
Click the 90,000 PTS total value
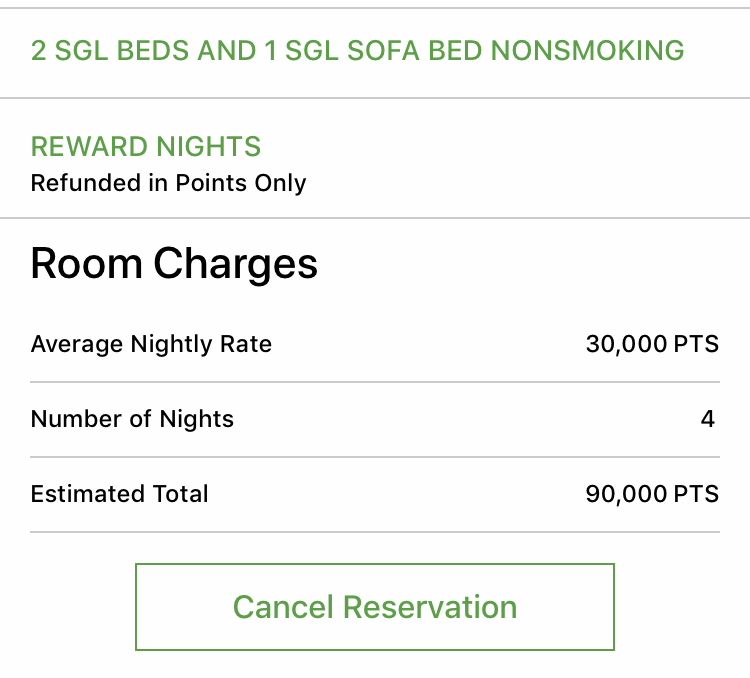(x=652, y=494)
